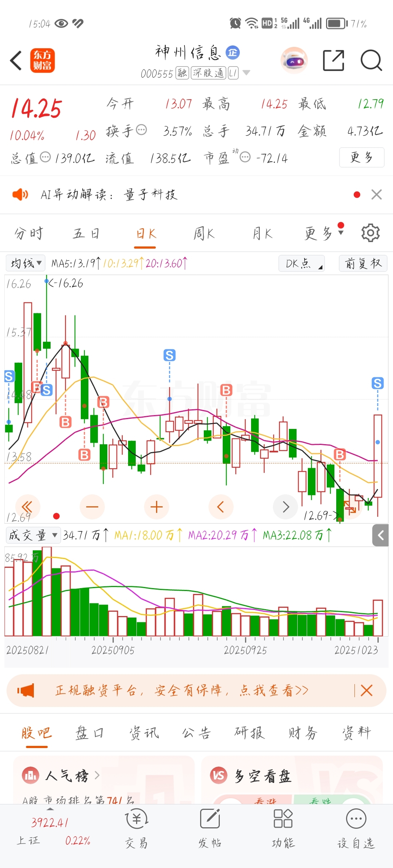Switch to the 公告 tab
Image resolution: width=393 pixels, height=868 pixels.
coord(196,733)
